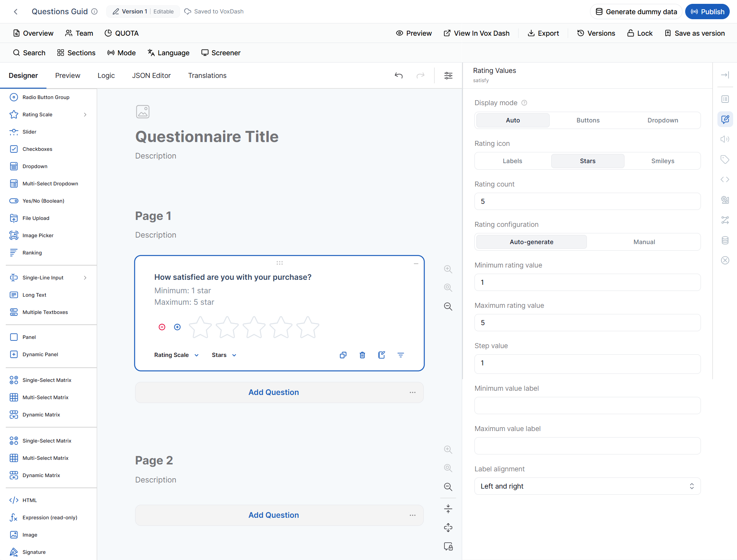The width and height of the screenshot is (737, 560).
Task: Click the circled X panel icon
Action: [x=725, y=260]
